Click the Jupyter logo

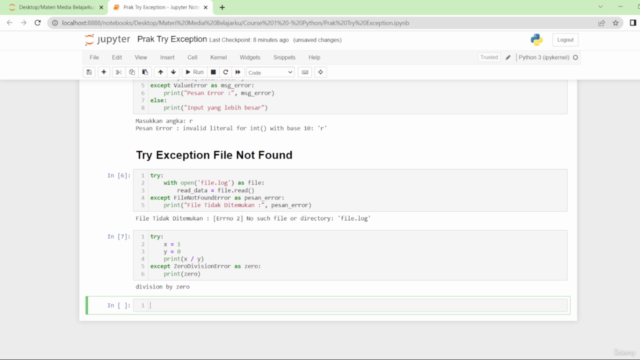(x=107, y=40)
